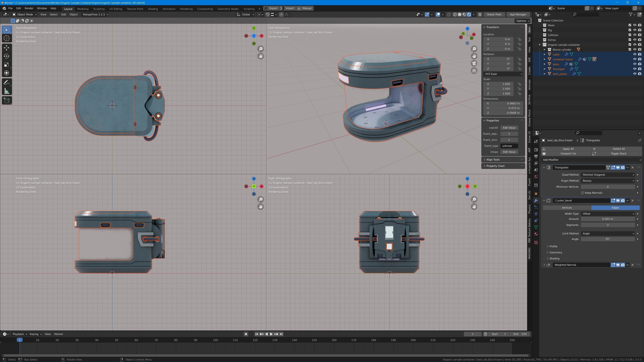644x362 pixels.
Task: Open the Quad Method dropdown
Action: tap(608, 175)
